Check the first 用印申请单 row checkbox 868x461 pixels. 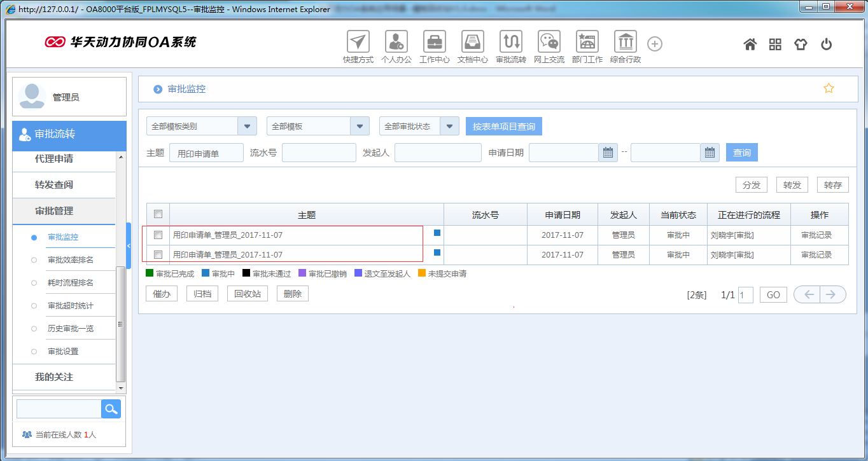158,235
